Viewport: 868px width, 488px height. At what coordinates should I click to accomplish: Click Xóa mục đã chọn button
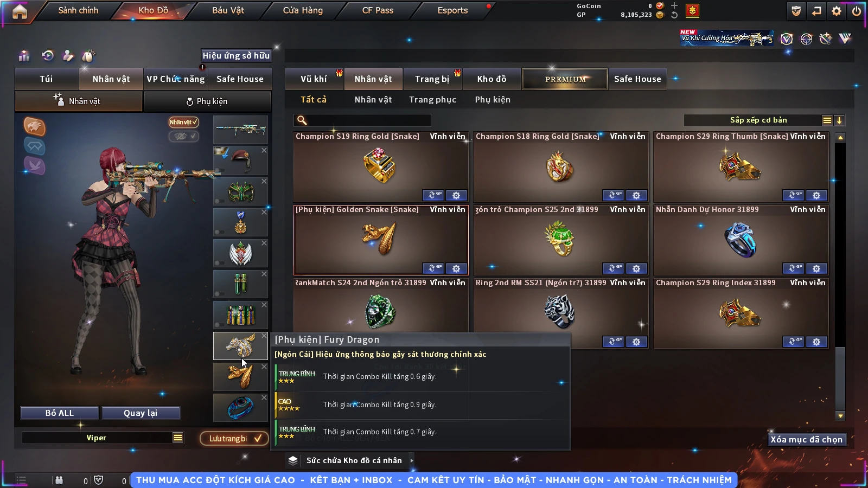tap(806, 439)
